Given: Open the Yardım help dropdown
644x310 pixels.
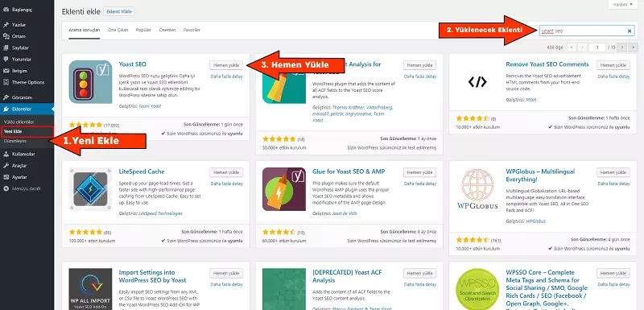Looking at the screenshot, I should 623,5.
